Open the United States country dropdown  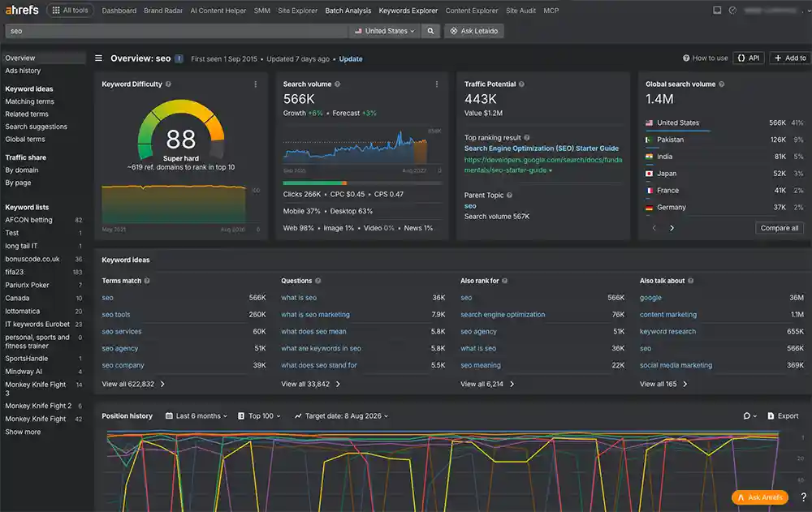[x=385, y=31]
